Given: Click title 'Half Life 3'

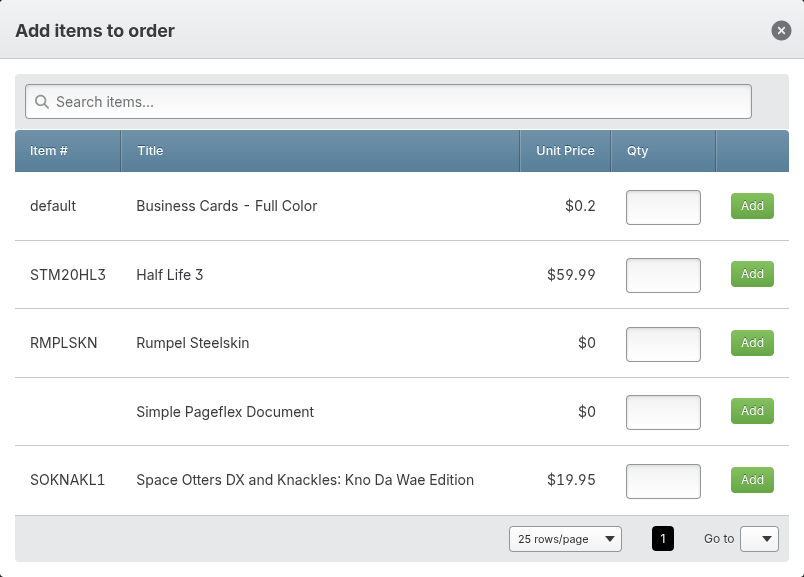Looking at the screenshot, I should pyautogui.click(x=170, y=275).
